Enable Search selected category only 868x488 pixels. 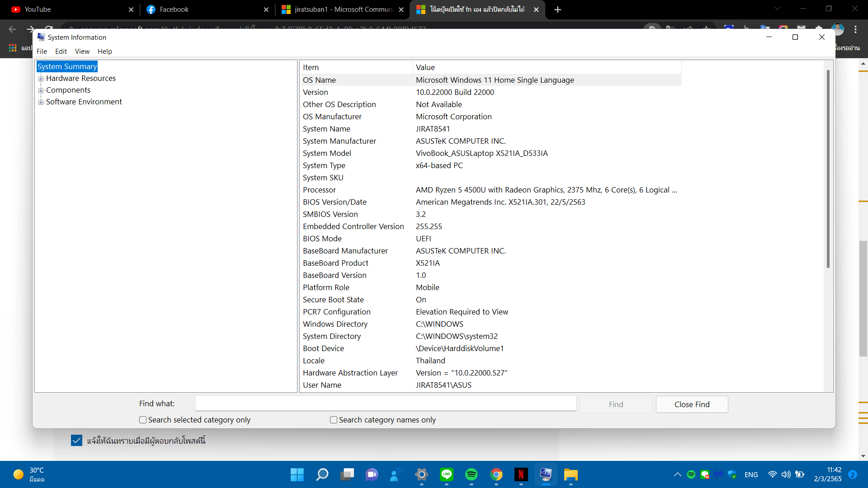point(143,420)
